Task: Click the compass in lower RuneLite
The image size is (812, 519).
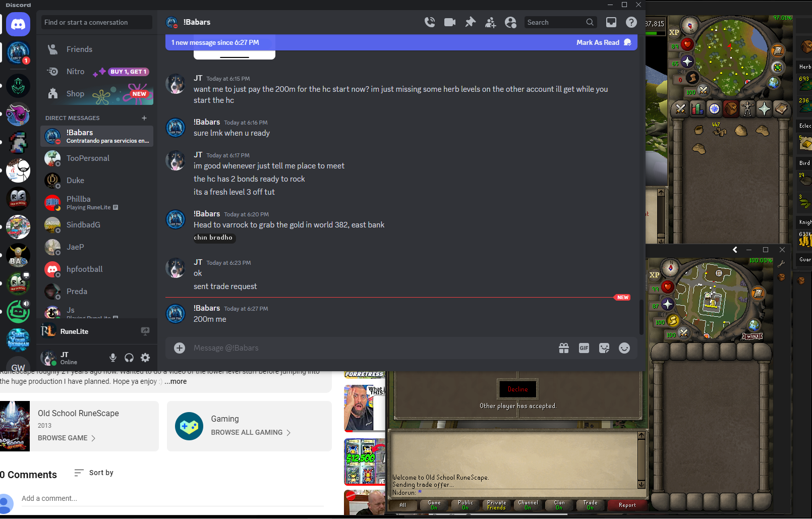Action: pyautogui.click(x=670, y=268)
